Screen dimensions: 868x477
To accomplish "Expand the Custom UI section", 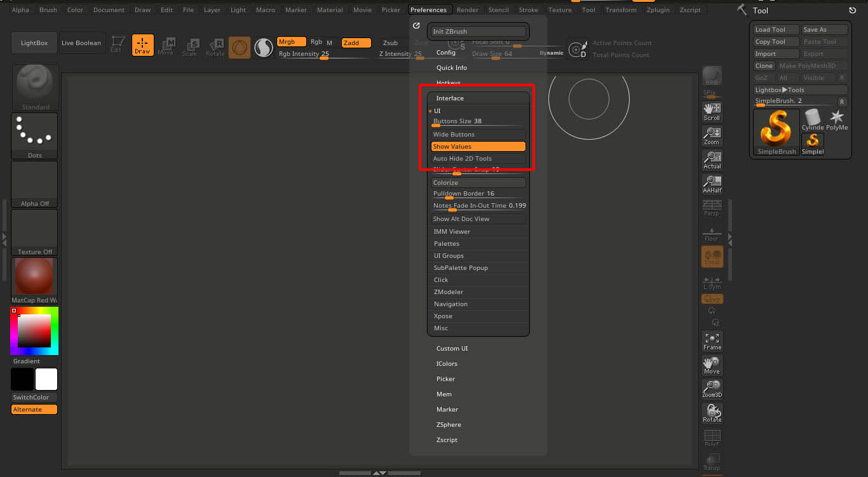I will (x=452, y=349).
